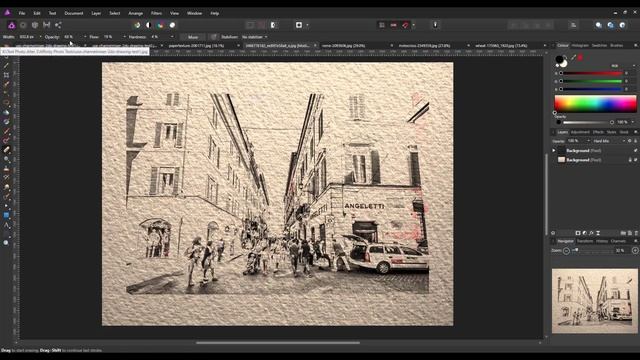Select the Photo Persona icon

pyautogui.click(x=11, y=25)
